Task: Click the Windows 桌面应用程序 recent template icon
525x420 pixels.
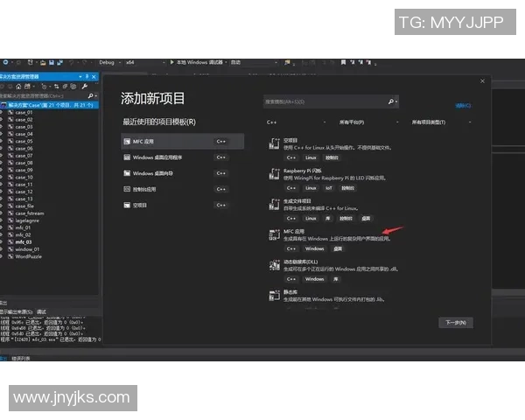Action: (x=127, y=157)
